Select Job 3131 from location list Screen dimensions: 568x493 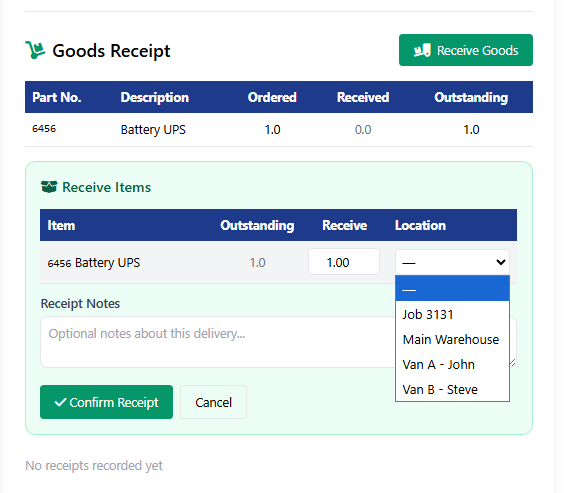[x=452, y=314]
